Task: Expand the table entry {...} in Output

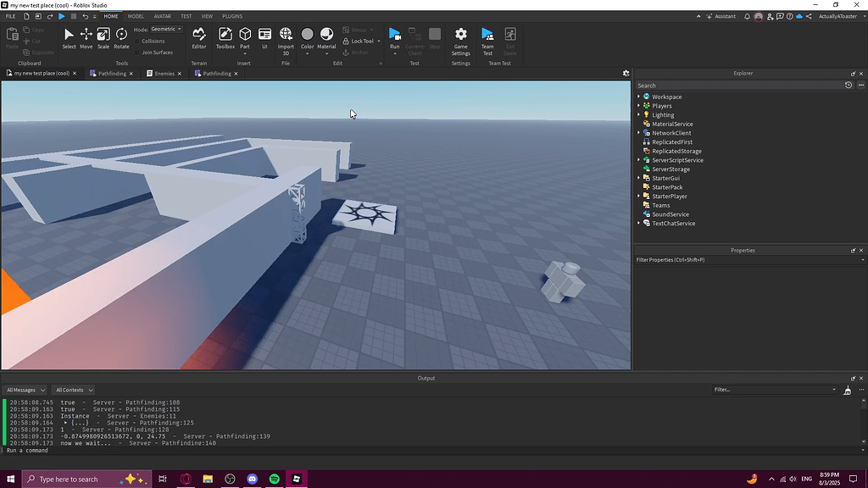Action: point(66,423)
